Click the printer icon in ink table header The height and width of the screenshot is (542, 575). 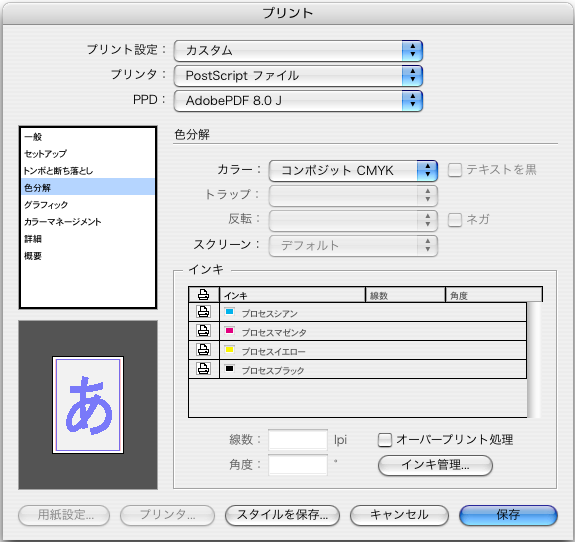pos(204,294)
